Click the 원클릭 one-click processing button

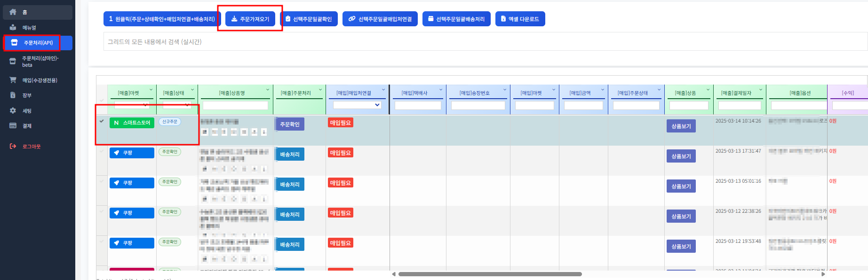pyautogui.click(x=162, y=19)
